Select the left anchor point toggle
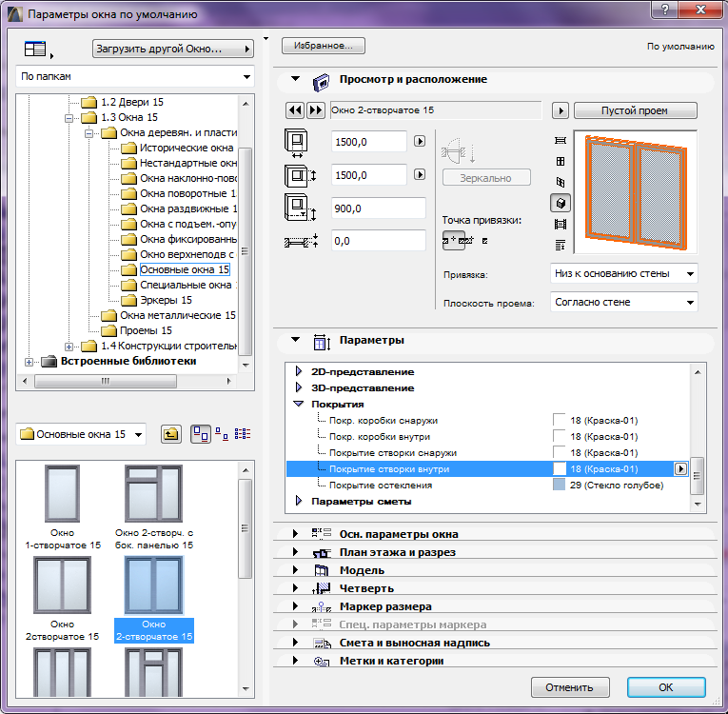The width and height of the screenshot is (728, 714). (455, 241)
